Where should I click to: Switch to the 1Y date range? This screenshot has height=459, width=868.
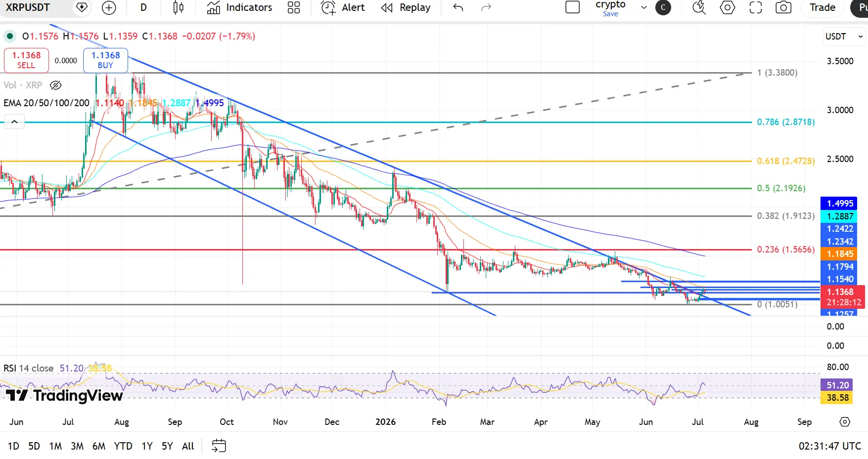(147, 446)
